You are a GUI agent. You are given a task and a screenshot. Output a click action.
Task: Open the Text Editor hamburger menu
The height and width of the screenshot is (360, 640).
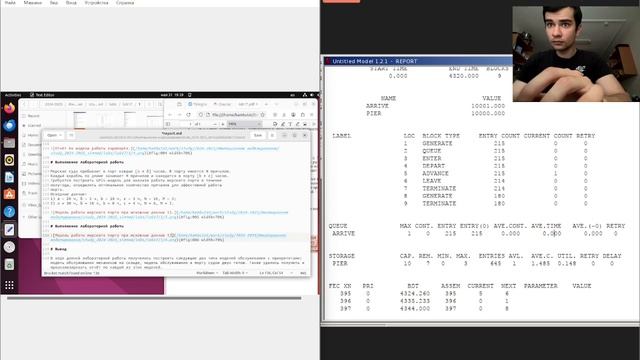(272, 135)
